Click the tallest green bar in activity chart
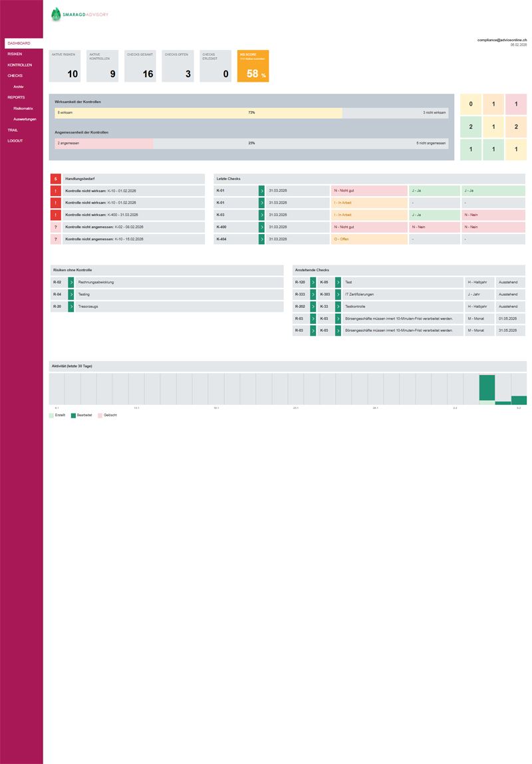This screenshot has height=764, width=532. (x=487, y=388)
